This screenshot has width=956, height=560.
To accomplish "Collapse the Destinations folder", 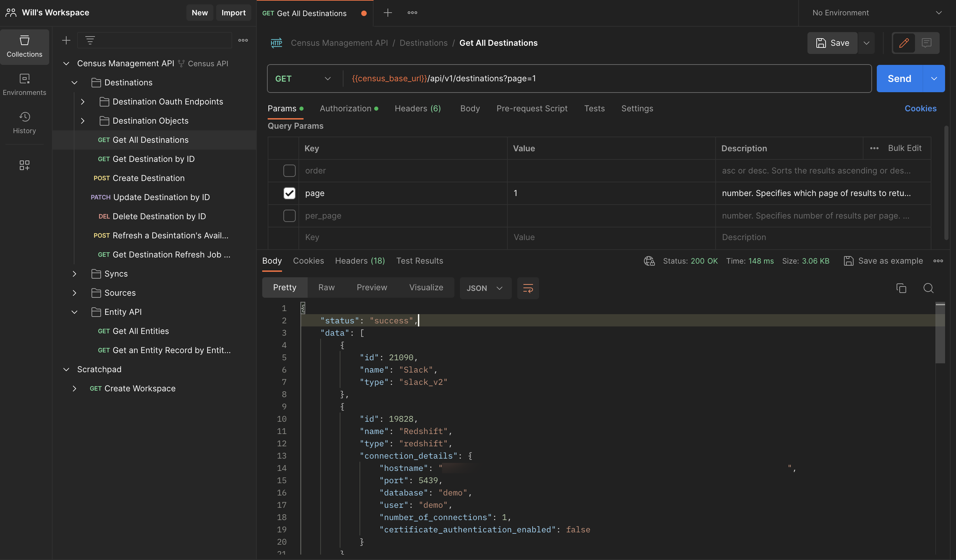I will point(74,82).
